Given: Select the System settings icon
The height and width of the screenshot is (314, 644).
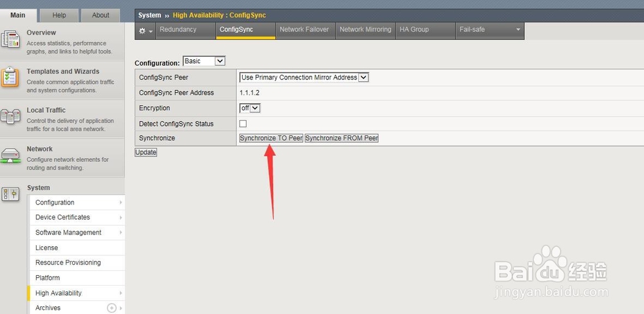Looking at the screenshot, I should point(10,193).
